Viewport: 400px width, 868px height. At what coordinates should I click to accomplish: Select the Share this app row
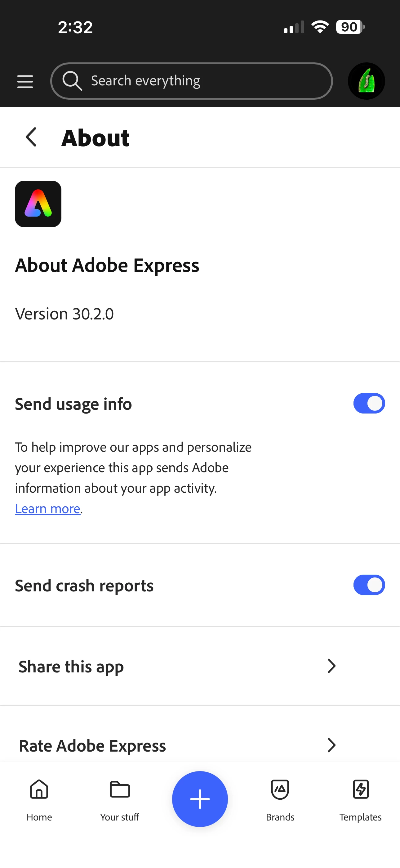click(200, 666)
